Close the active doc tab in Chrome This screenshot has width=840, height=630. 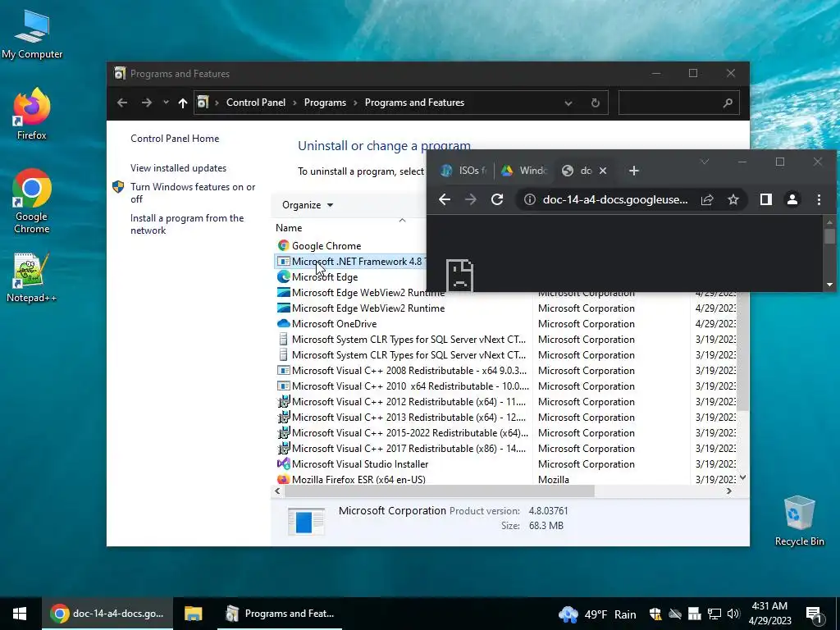(603, 171)
